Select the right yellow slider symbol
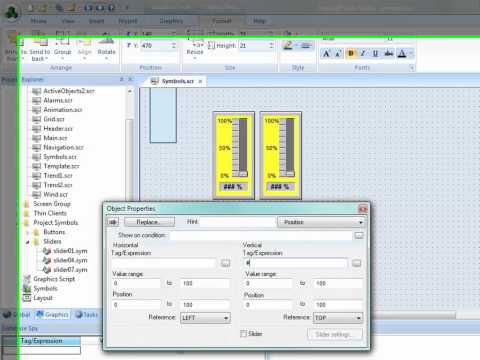 [x=280, y=155]
